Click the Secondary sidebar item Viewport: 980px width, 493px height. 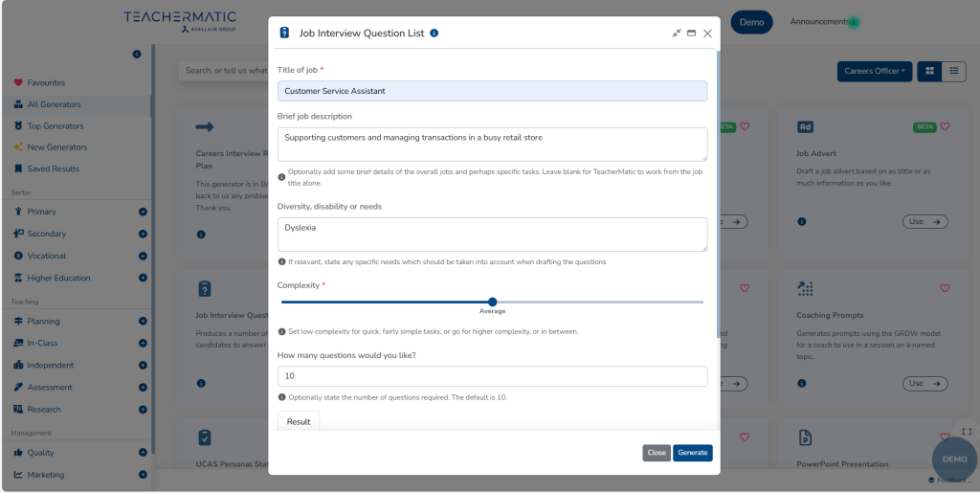click(x=46, y=234)
